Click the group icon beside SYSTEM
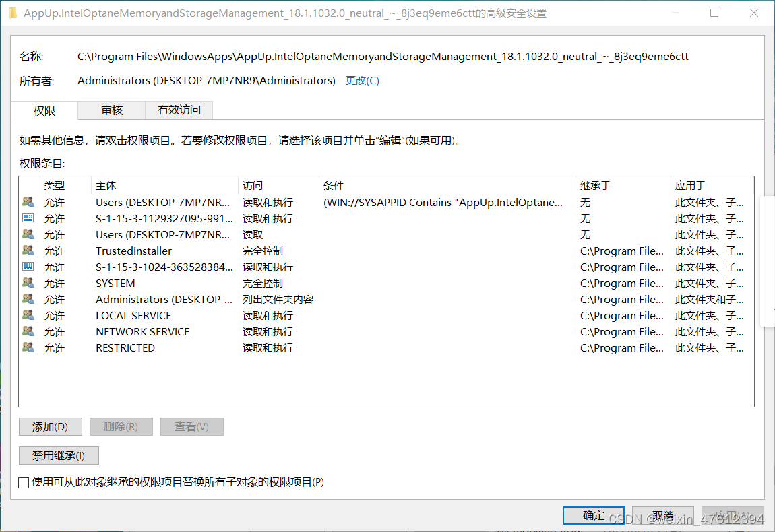Screen dimensions: 775x532 [28, 283]
